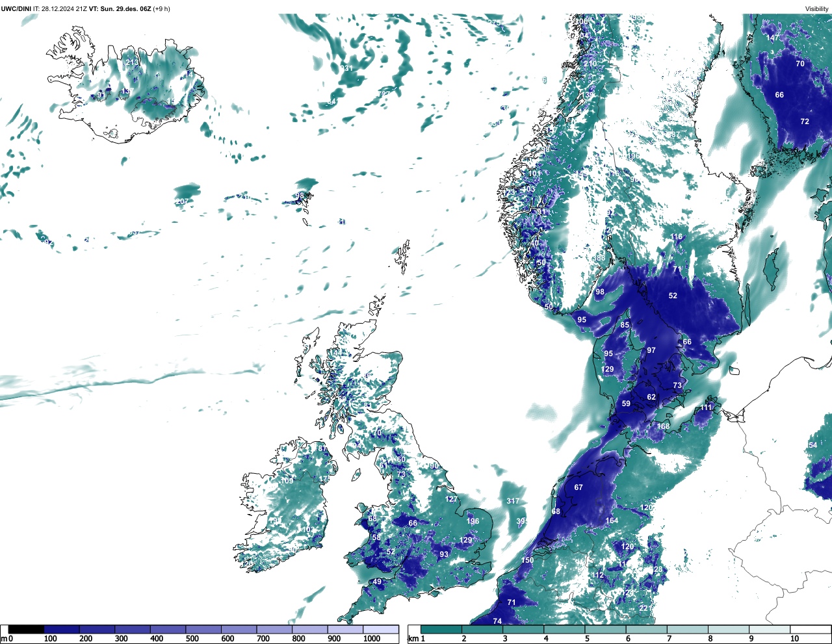Select the 900–1000 m palest swatch
Image resolution: width=832 pixels, height=644 pixels.
click(345, 629)
